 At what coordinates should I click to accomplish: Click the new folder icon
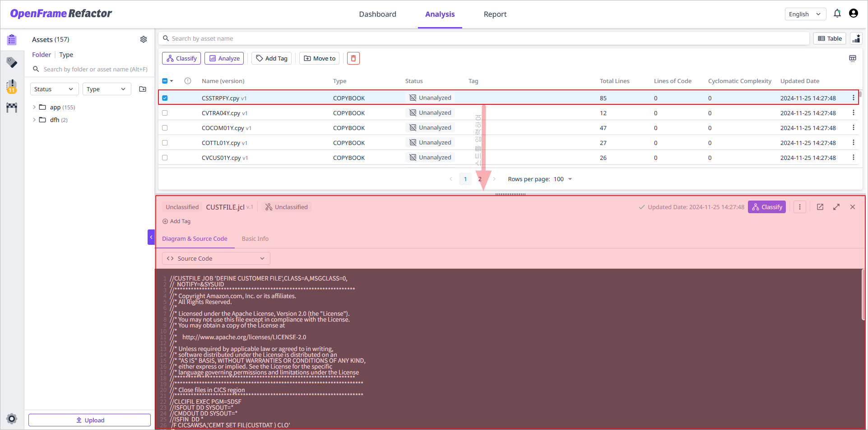click(x=143, y=89)
